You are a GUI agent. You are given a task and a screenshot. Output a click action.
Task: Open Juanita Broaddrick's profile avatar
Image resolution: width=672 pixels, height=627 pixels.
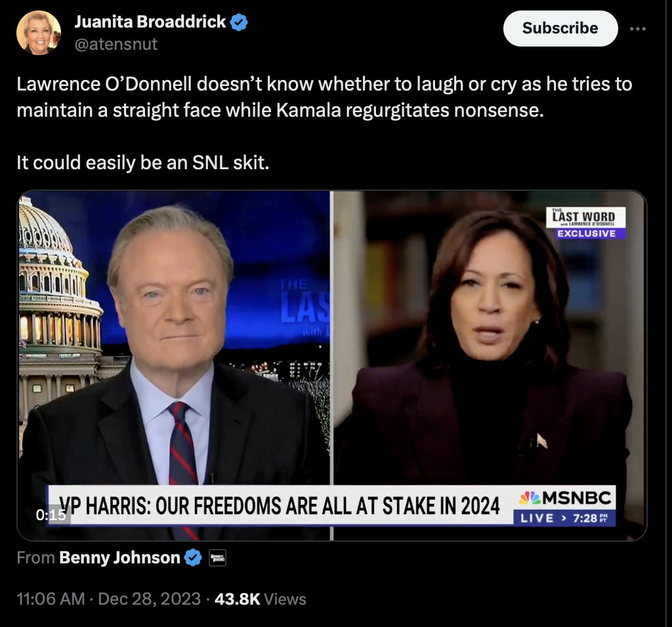39,33
